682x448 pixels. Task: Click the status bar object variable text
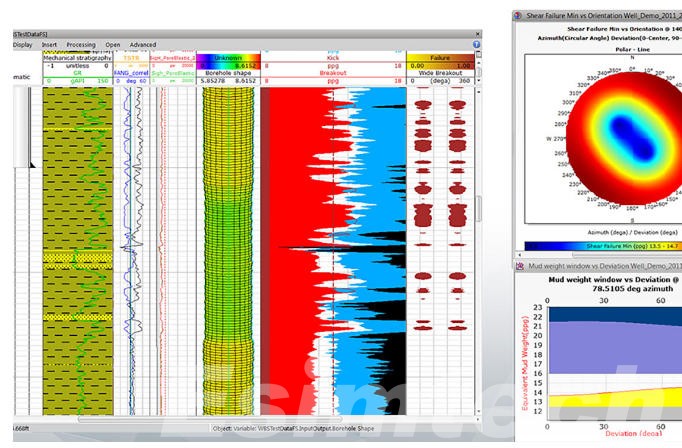tap(293, 428)
